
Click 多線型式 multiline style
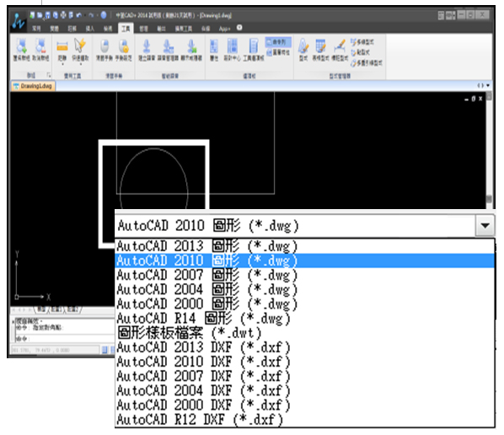coord(362,42)
